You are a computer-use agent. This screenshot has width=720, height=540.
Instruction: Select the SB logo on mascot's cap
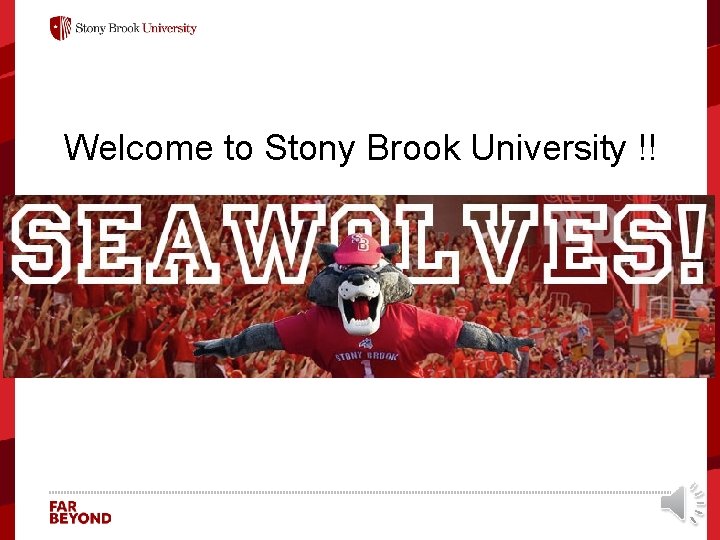(361, 242)
